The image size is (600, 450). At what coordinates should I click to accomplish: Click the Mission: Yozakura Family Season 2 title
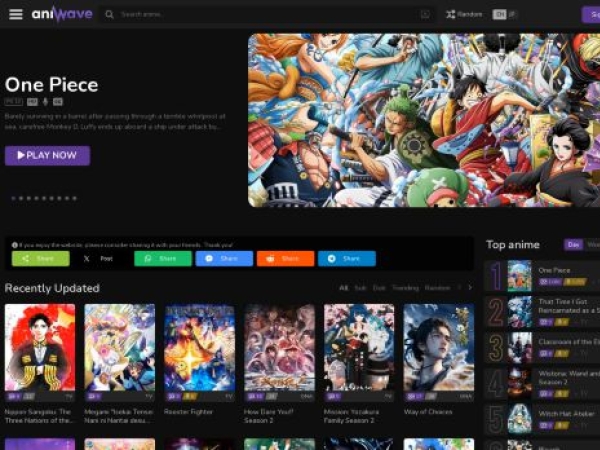click(x=351, y=416)
